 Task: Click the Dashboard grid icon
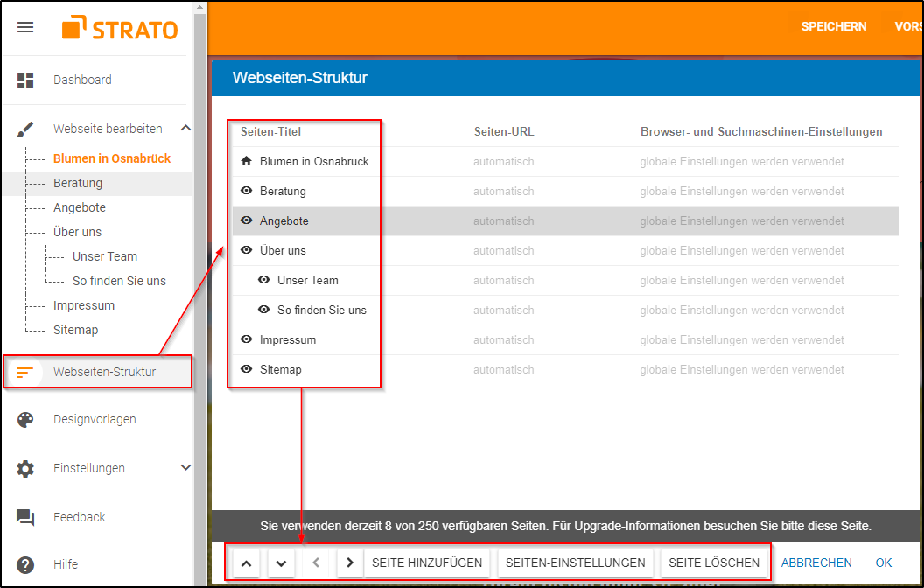point(25,80)
